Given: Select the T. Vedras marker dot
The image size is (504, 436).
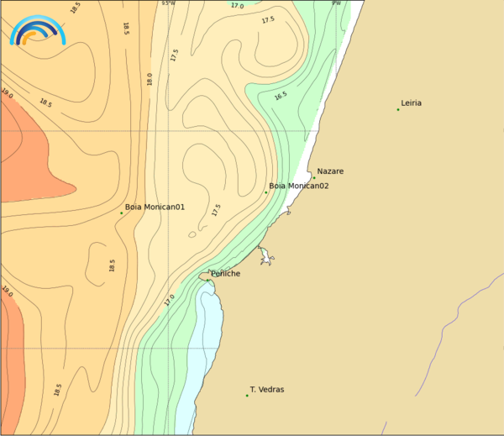Looking at the screenshot, I should click(247, 395).
